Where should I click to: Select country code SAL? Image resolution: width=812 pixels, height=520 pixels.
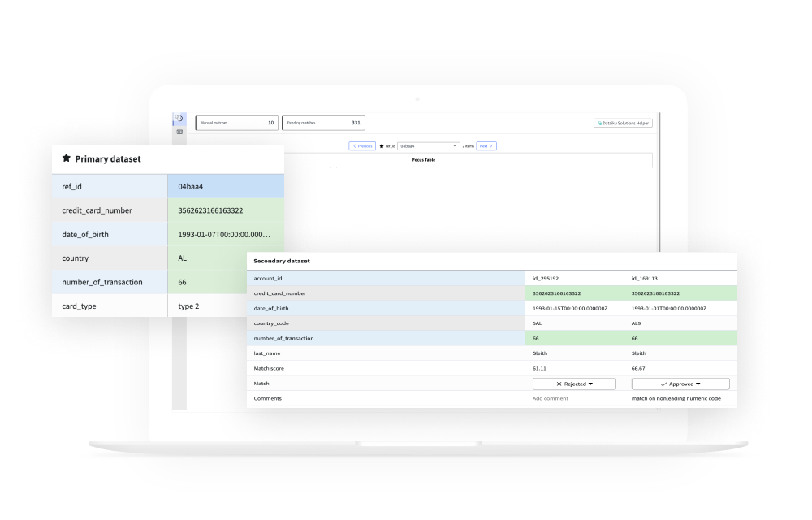tap(537, 323)
